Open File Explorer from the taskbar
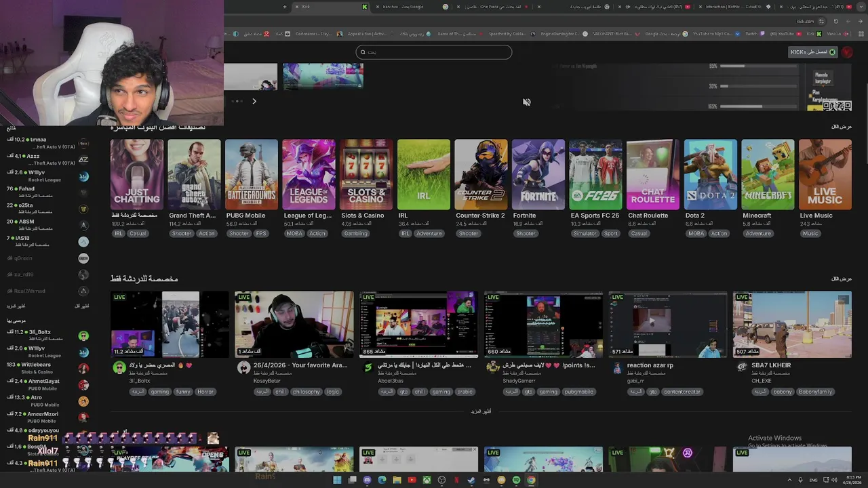The image size is (868, 488). [397, 480]
